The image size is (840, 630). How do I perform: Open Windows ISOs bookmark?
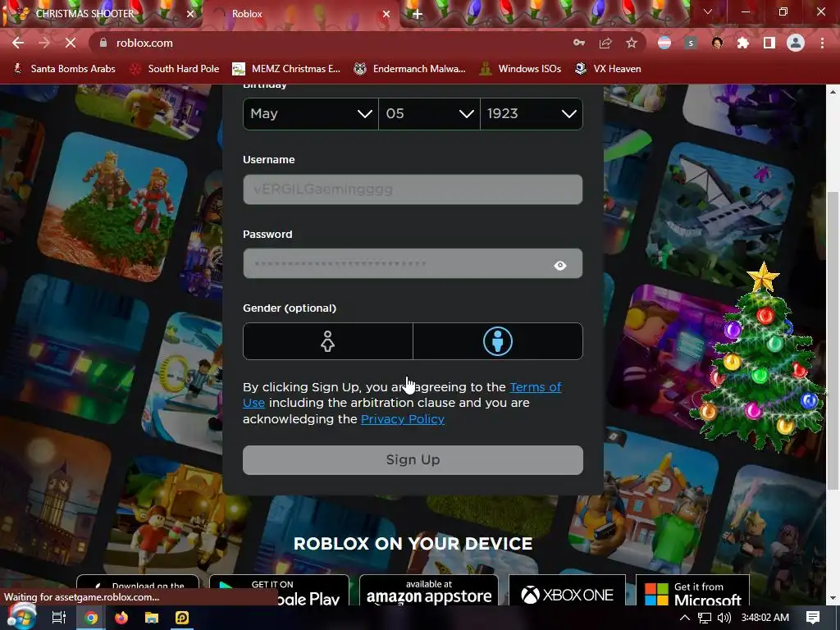[x=521, y=69]
